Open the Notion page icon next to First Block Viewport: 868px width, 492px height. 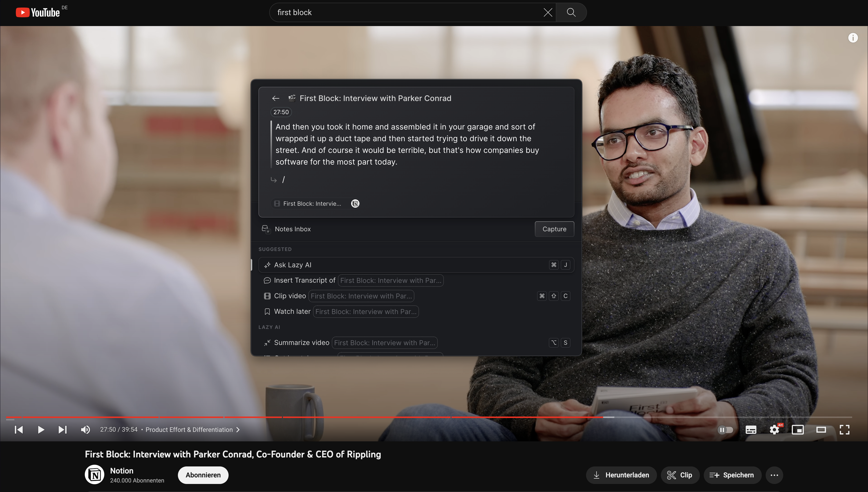(355, 203)
